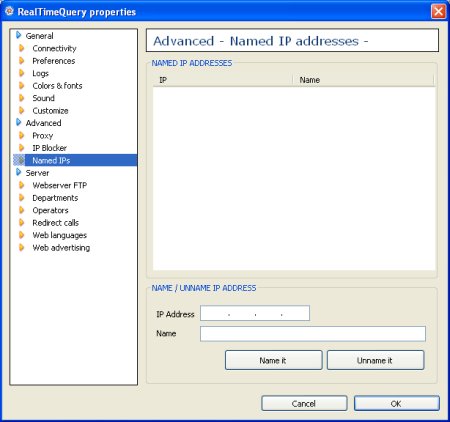Select the General category label
Viewport: 450px width, 422px height.
[x=39, y=36]
